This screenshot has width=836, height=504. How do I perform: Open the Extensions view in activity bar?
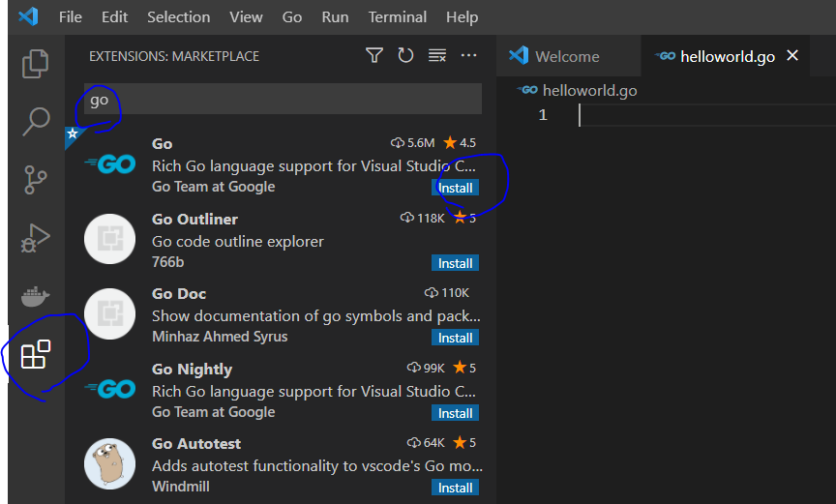tap(35, 354)
